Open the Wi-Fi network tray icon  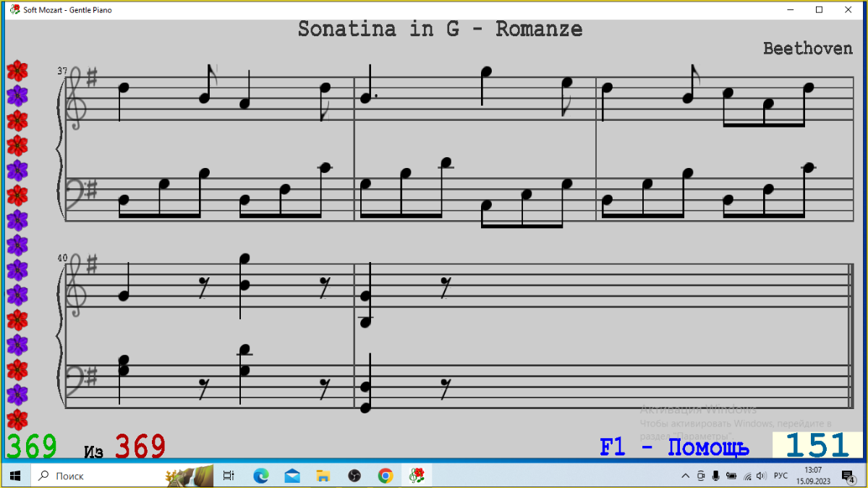tap(746, 476)
